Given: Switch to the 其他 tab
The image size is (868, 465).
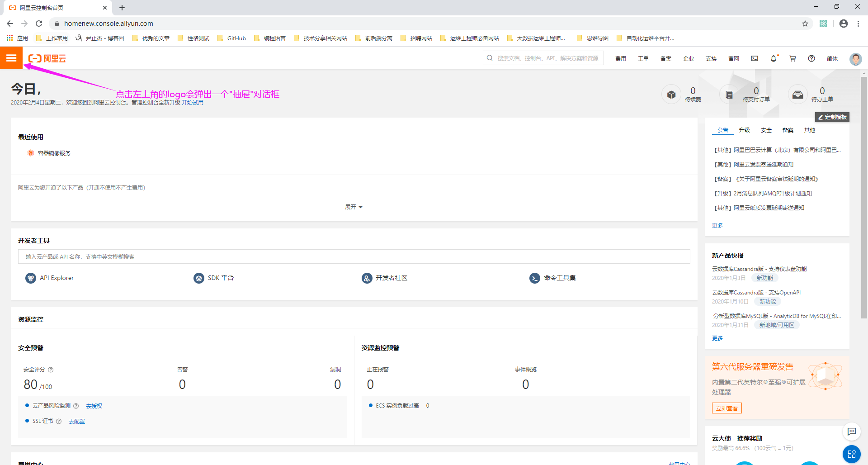Looking at the screenshot, I should click(x=810, y=130).
